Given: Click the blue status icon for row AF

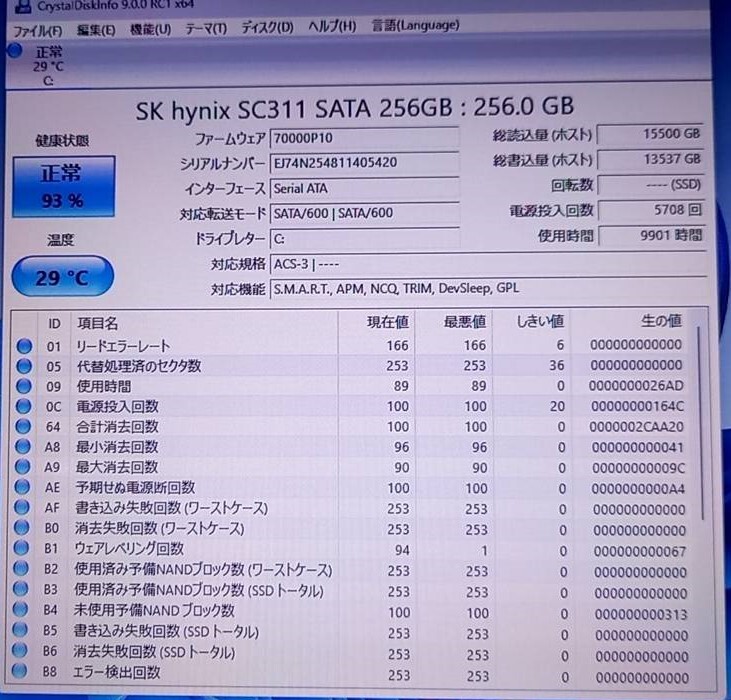Looking at the screenshot, I should (x=21, y=507).
